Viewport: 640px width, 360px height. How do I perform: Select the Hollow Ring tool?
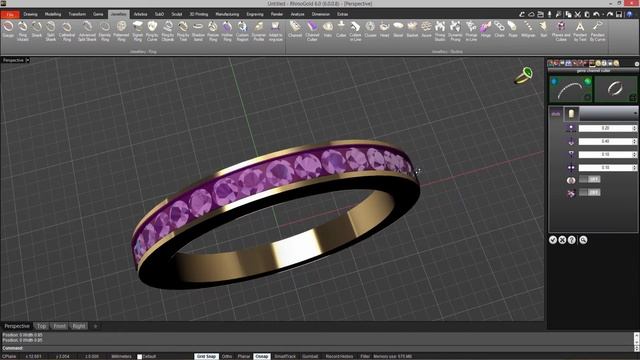(227, 31)
